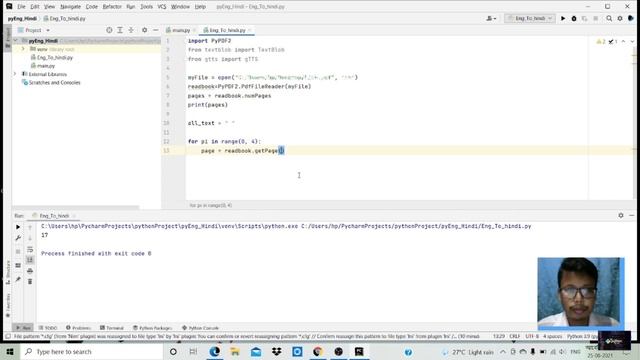Print the Run console output
This screenshot has width=640, height=360.
tap(30, 271)
